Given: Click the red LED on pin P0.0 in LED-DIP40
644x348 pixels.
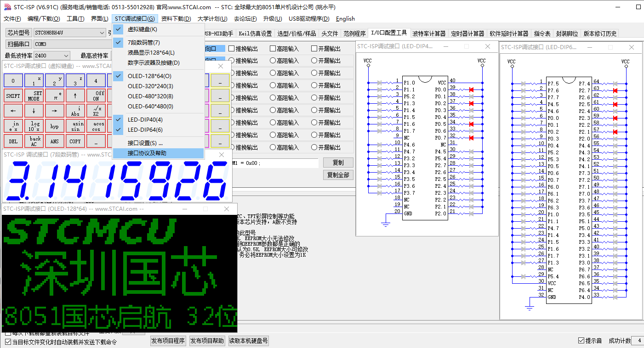Looking at the screenshot, I should [x=471, y=90].
